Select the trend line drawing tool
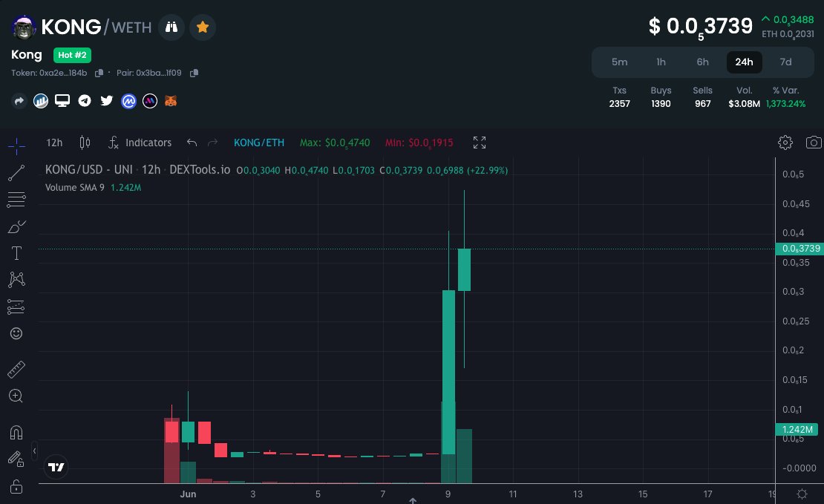The width and height of the screenshot is (824, 504). click(x=16, y=173)
